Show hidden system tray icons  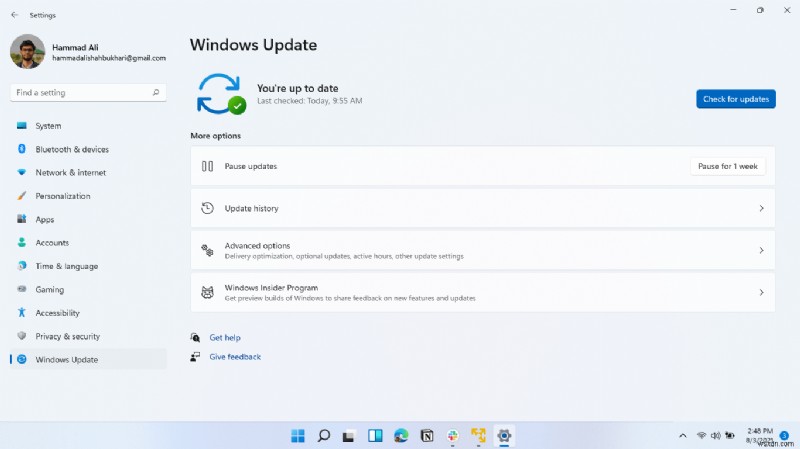(x=683, y=436)
